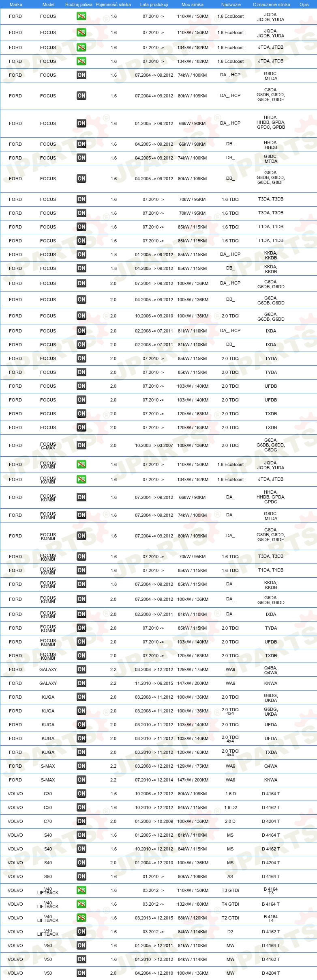
Task: Click the Nadwozie column header
Action: 231,4
